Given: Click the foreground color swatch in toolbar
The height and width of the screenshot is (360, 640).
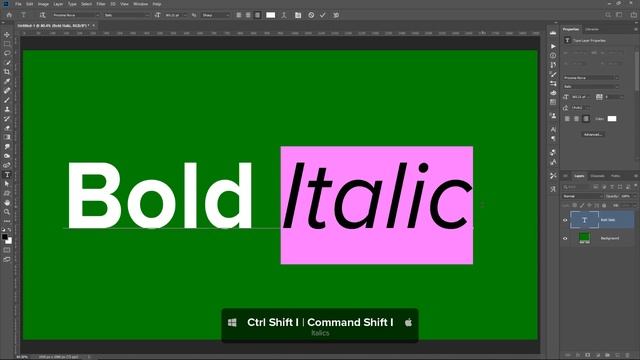Looking at the screenshot, I should tap(4, 237).
